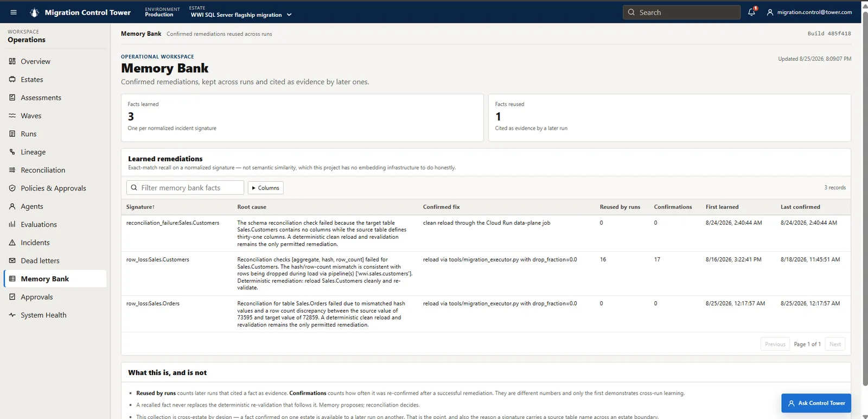Viewport: 868px width, 419px height.
Task: Click the Overview sidebar icon
Action: click(x=12, y=61)
